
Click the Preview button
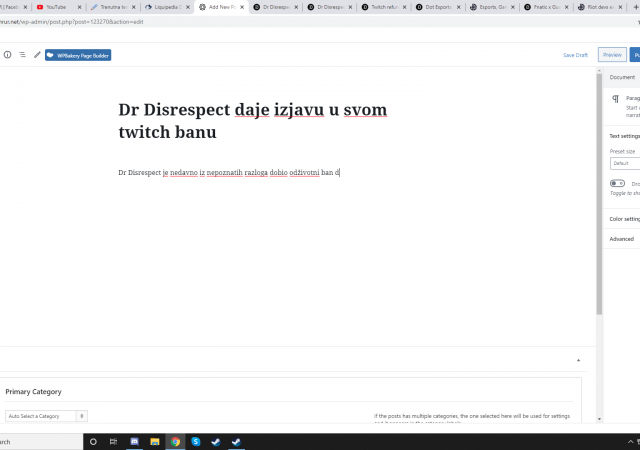click(611, 55)
